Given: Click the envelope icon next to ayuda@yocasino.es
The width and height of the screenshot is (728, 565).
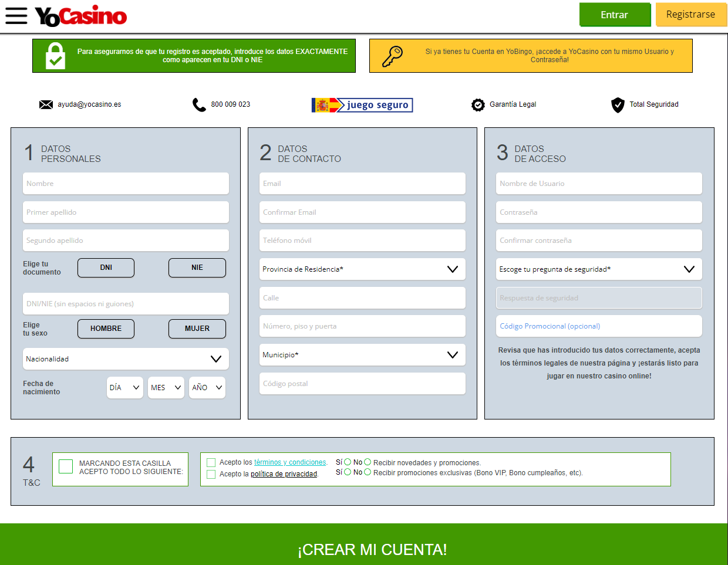Looking at the screenshot, I should pos(46,104).
